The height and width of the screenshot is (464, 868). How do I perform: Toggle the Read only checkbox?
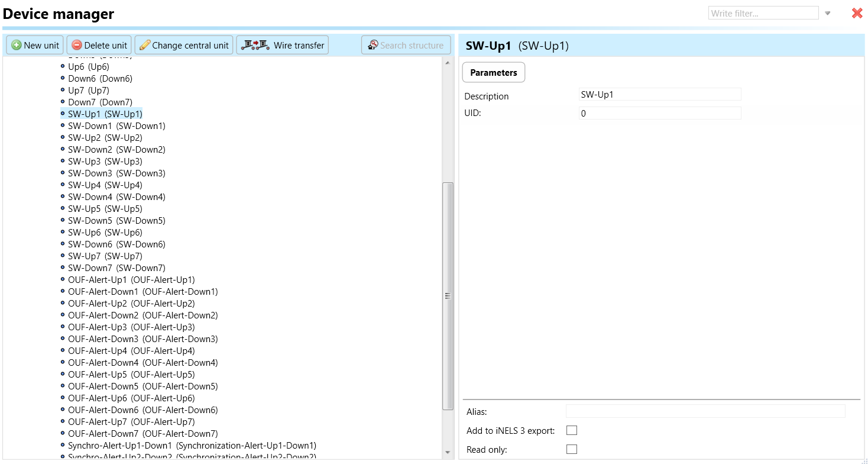(571, 449)
